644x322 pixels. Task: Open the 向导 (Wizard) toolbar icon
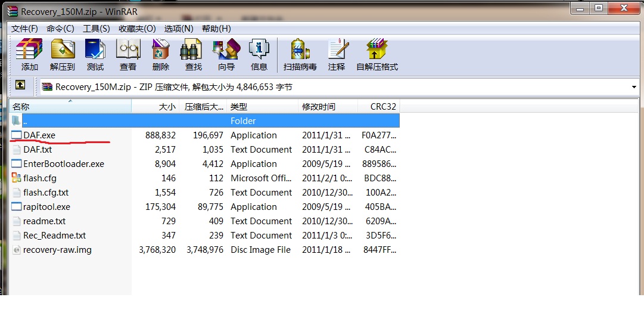click(x=226, y=49)
